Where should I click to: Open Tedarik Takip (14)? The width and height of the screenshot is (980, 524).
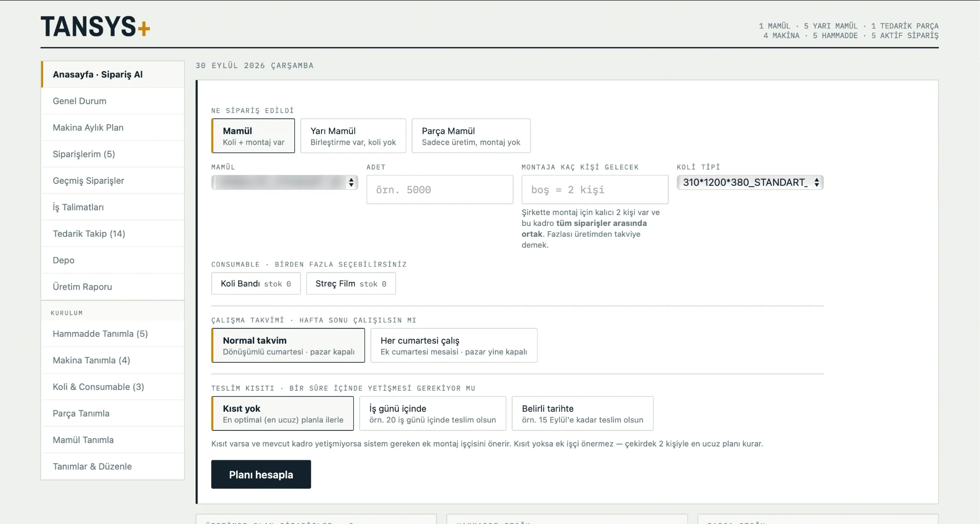(113, 234)
